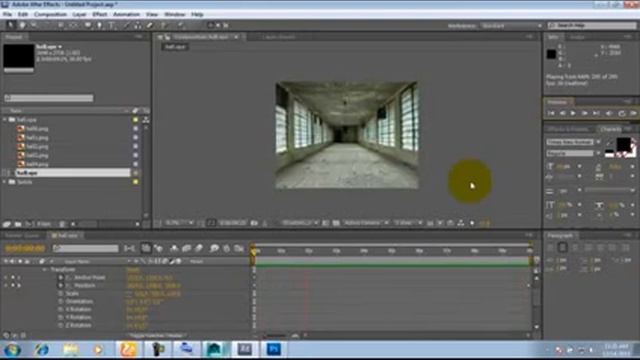Open the Brainstorm icon in timeline

pyautogui.click(x=214, y=248)
